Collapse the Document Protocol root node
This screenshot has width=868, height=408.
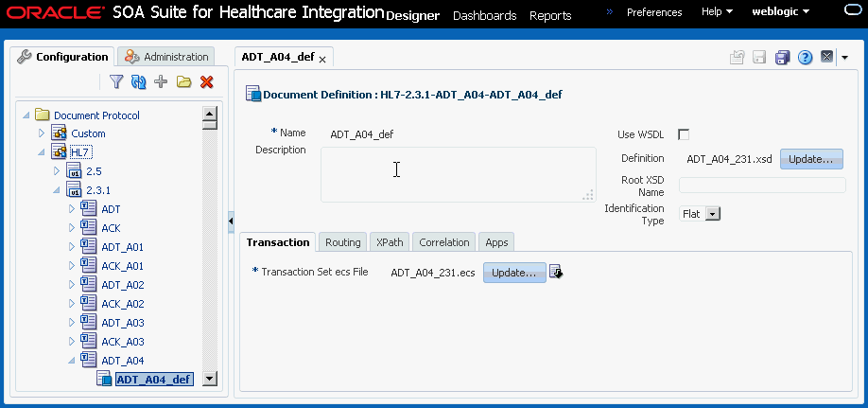(26, 115)
